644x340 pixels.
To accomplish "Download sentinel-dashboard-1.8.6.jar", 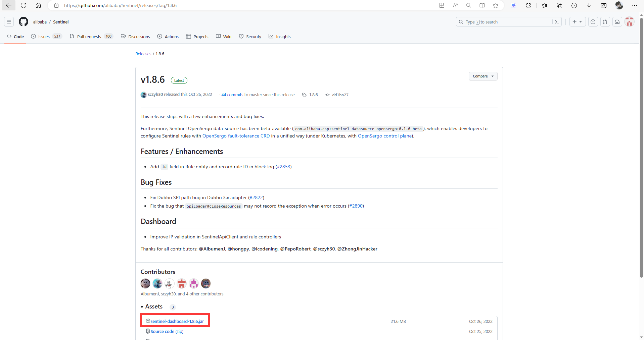I will [177, 321].
